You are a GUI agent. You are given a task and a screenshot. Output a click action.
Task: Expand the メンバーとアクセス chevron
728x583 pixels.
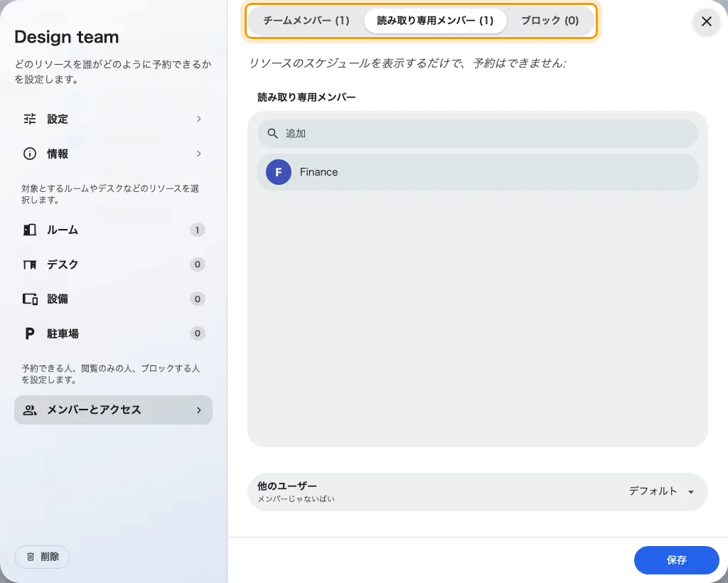[x=199, y=410]
